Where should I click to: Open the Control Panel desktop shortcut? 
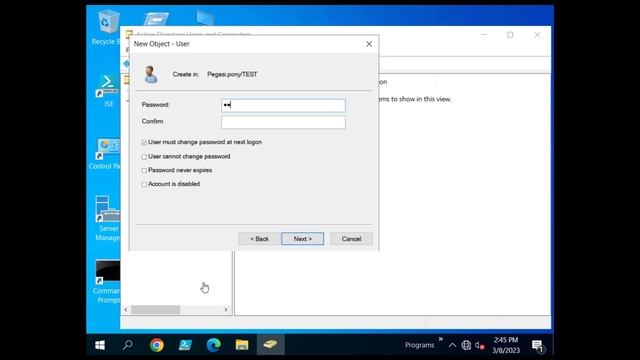click(x=105, y=154)
